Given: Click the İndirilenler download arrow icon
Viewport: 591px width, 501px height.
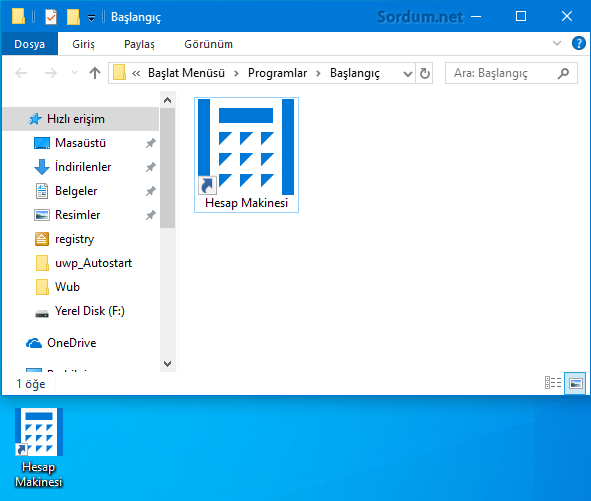Looking at the screenshot, I should (42, 167).
